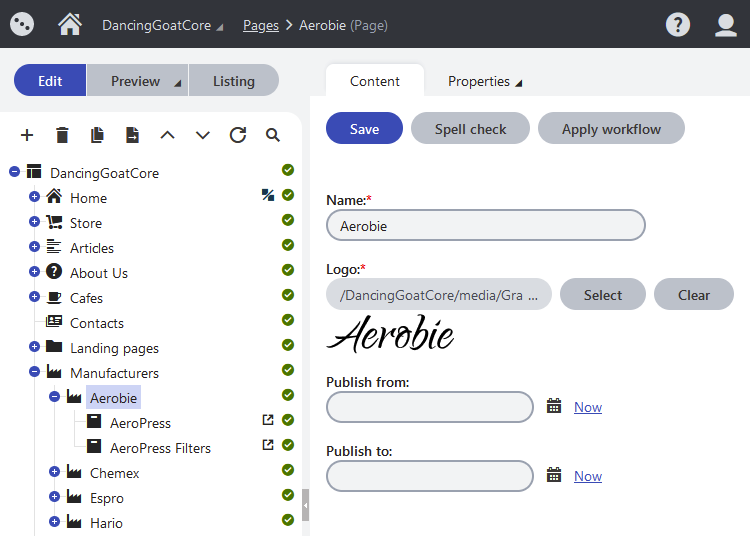The width and height of the screenshot is (750, 536).
Task: Search pages with magnifier icon
Action: coord(273,135)
